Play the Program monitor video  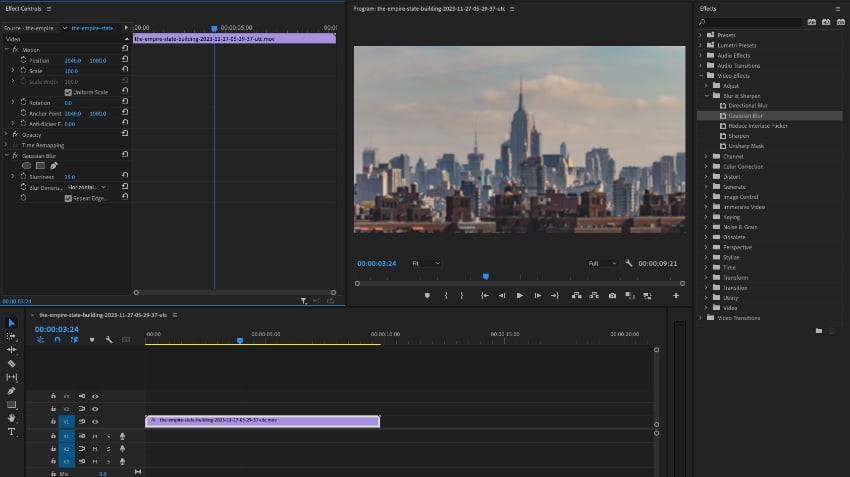[520, 295]
